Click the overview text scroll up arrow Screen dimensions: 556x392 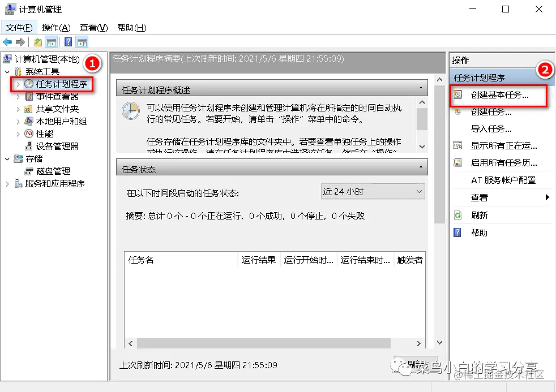pyautogui.click(x=422, y=102)
